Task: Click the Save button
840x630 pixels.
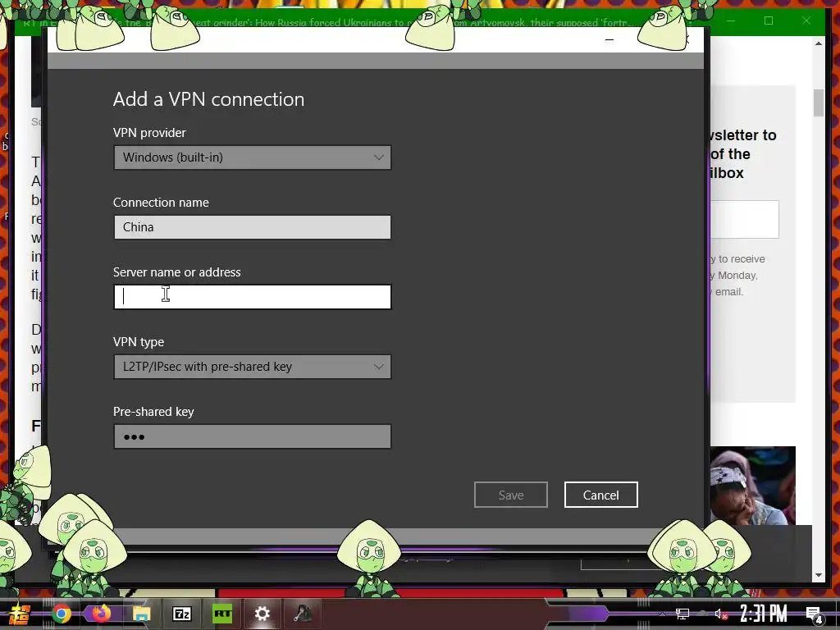Action: pos(510,495)
